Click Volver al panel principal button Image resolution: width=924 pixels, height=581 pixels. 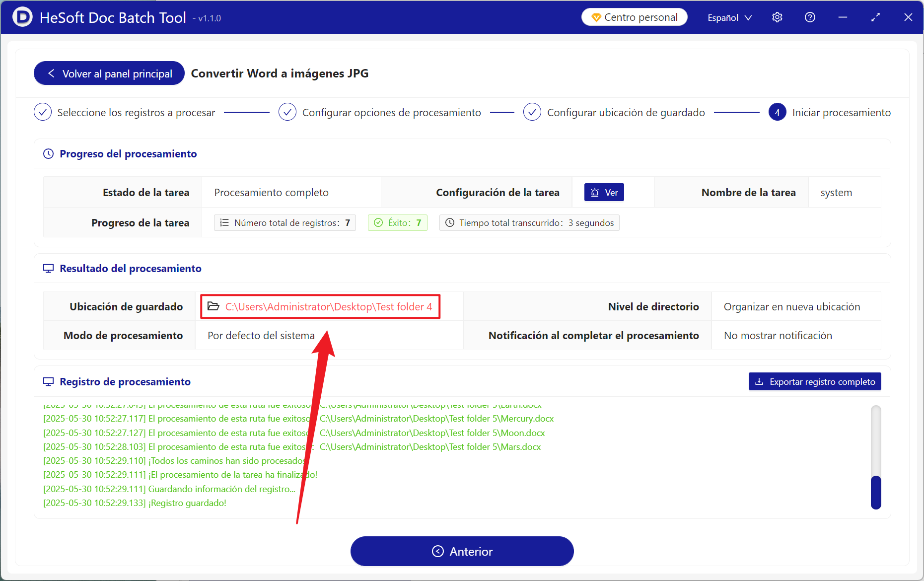pos(109,73)
